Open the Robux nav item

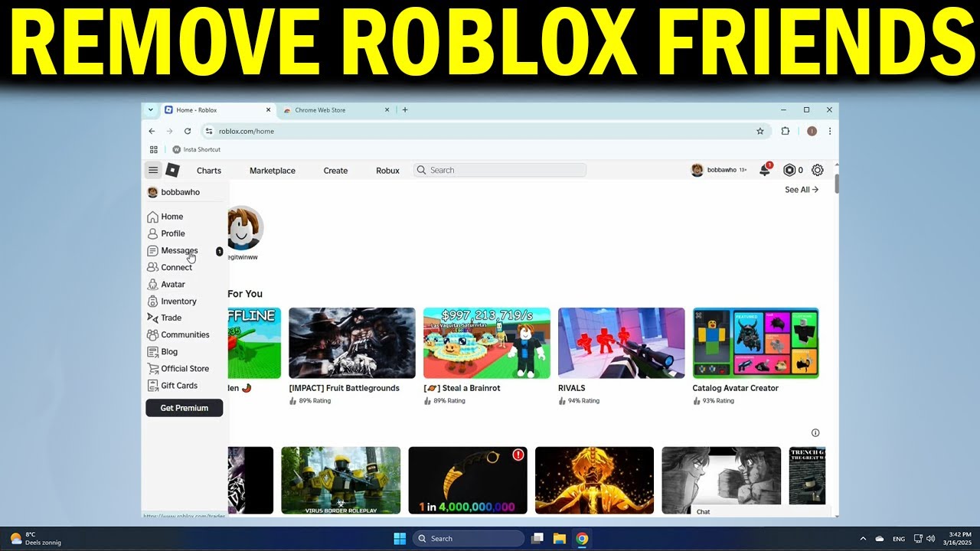[x=387, y=171]
